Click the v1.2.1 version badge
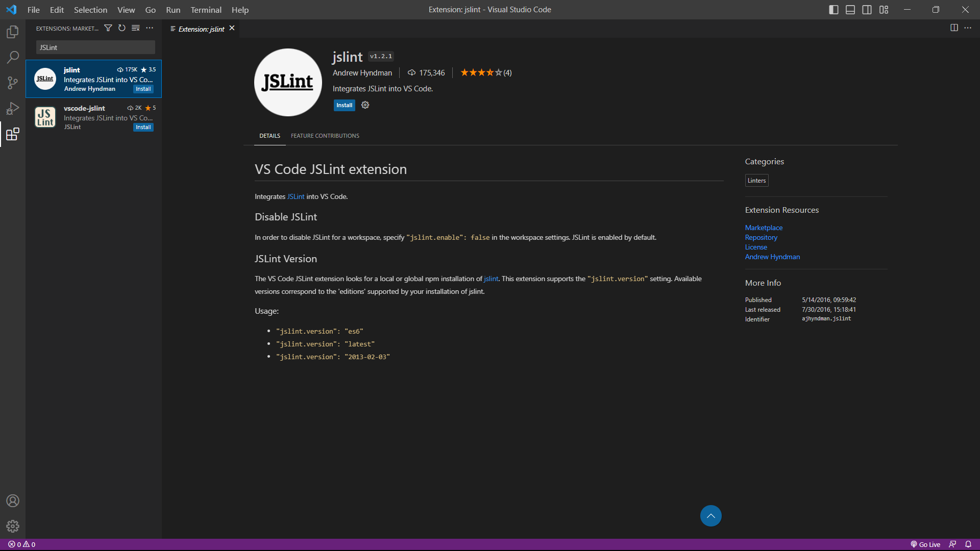 coord(381,57)
